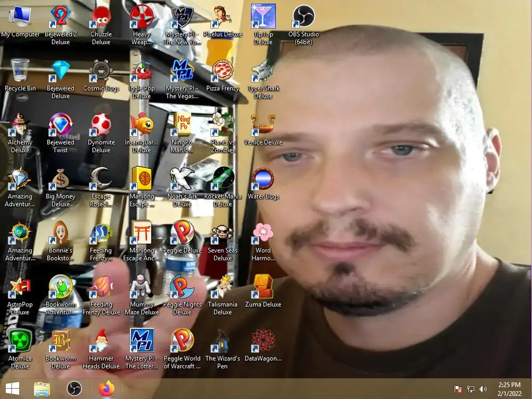Open the Recycle Bin icon
532x399 pixels.
pyautogui.click(x=20, y=76)
